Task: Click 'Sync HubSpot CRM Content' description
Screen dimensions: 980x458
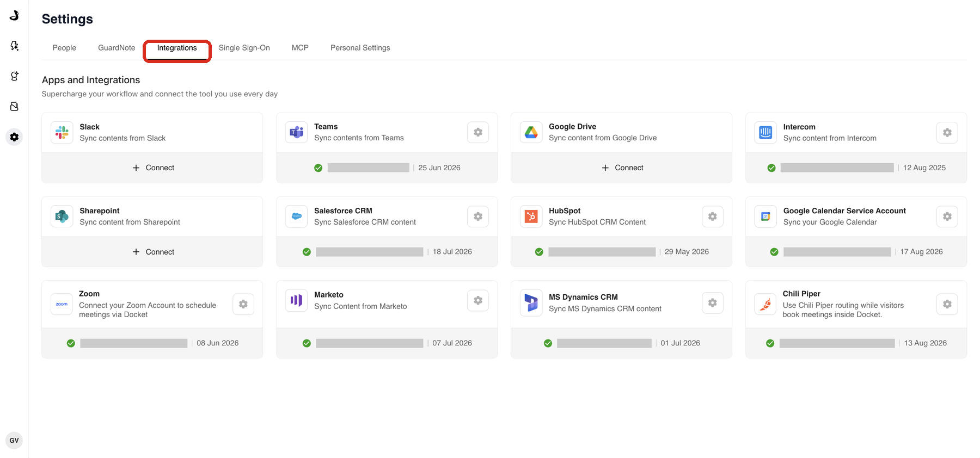Action: coord(597,222)
